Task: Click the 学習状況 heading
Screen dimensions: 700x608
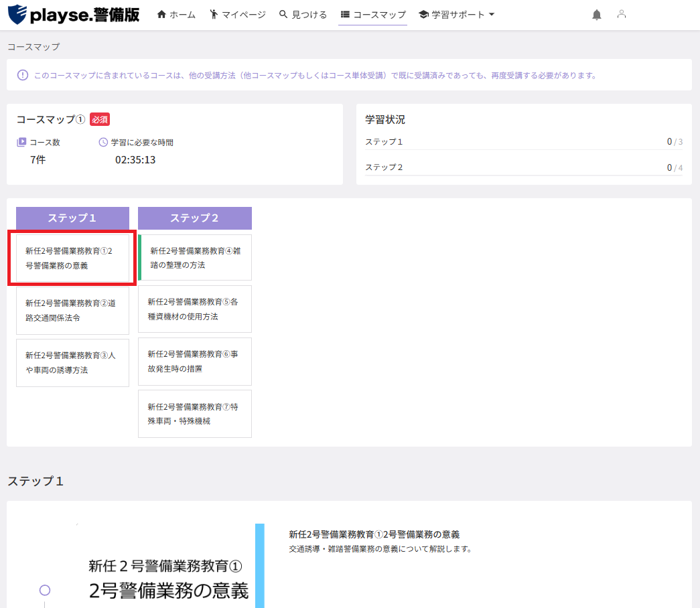Action: tap(384, 119)
